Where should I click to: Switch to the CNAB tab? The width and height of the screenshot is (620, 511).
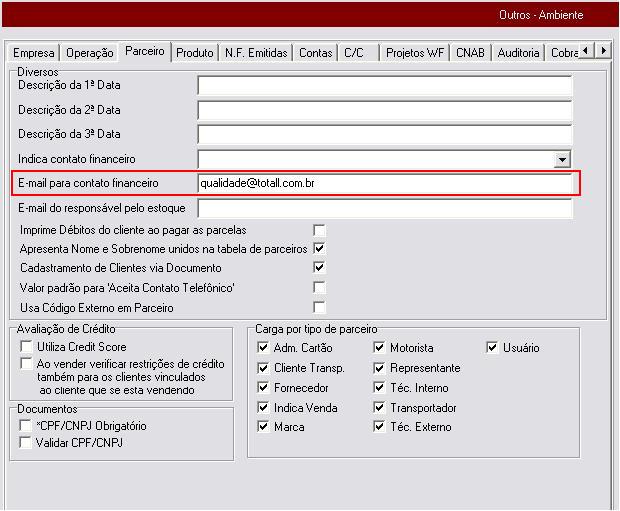(471, 53)
